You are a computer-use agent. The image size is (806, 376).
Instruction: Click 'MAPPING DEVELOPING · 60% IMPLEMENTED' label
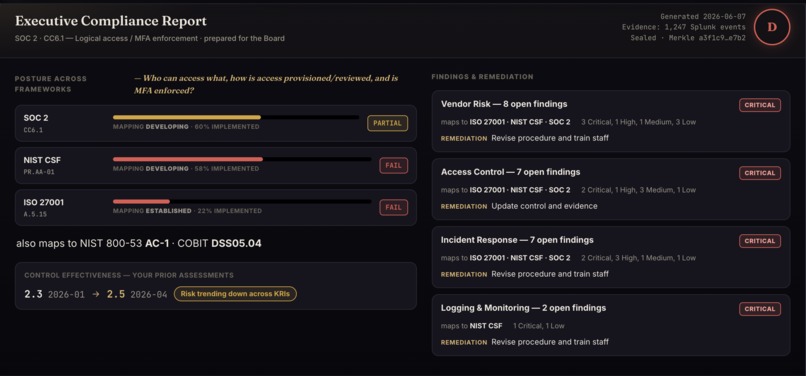[x=186, y=127]
